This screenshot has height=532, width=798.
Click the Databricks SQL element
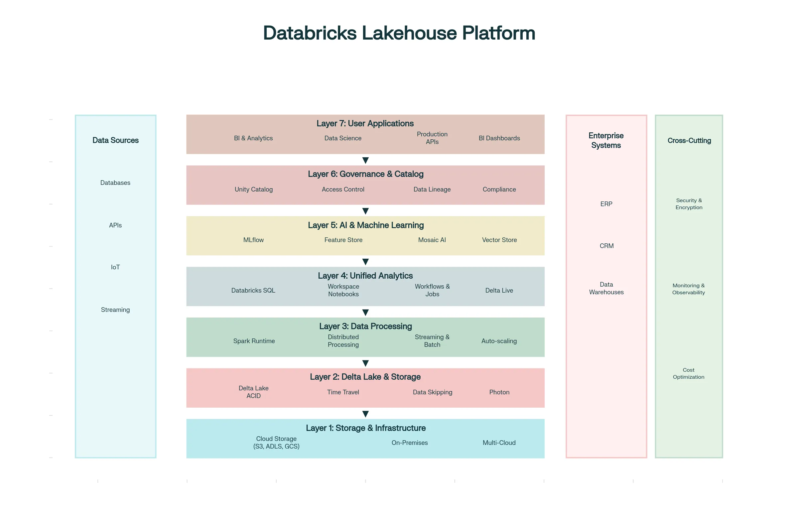pos(253,290)
